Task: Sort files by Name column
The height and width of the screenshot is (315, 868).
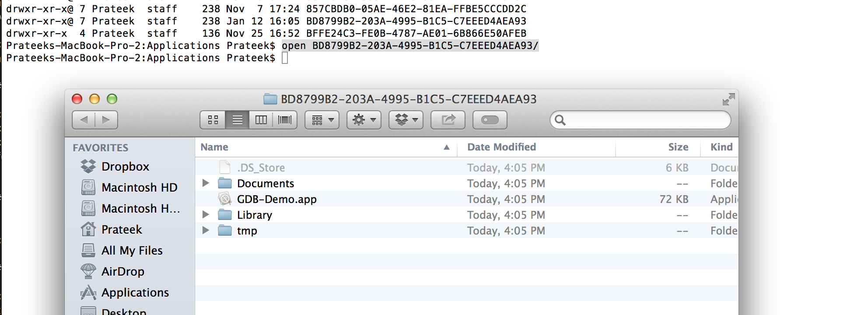Action: [326, 147]
